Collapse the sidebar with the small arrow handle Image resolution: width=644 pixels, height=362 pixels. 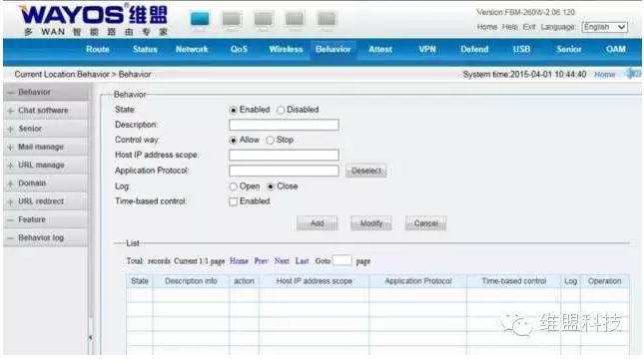pyautogui.click(x=90, y=337)
